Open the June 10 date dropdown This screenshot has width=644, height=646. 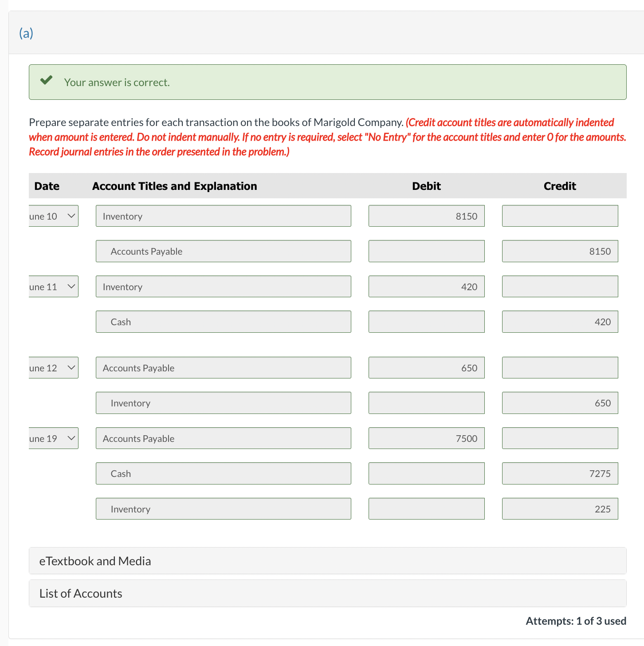53,216
